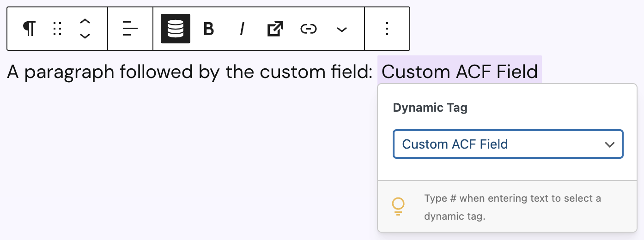Viewport: 644px width, 240px height.
Task: Open the block options three-dot menu
Action: (x=387, y=29)
